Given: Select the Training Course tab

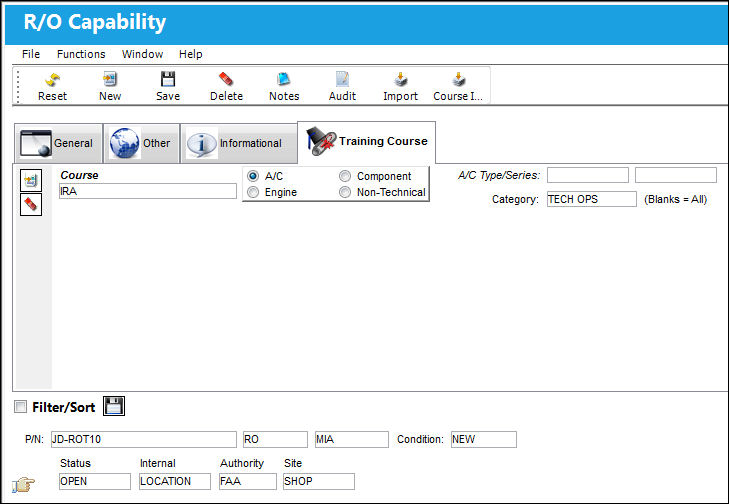Looking at the screenshot, I should click(366, 142).
